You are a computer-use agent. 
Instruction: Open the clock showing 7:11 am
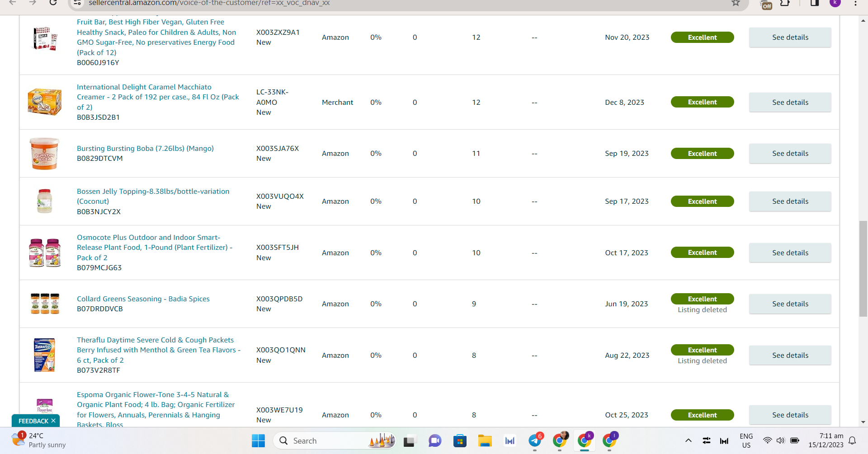click(826, 440)
